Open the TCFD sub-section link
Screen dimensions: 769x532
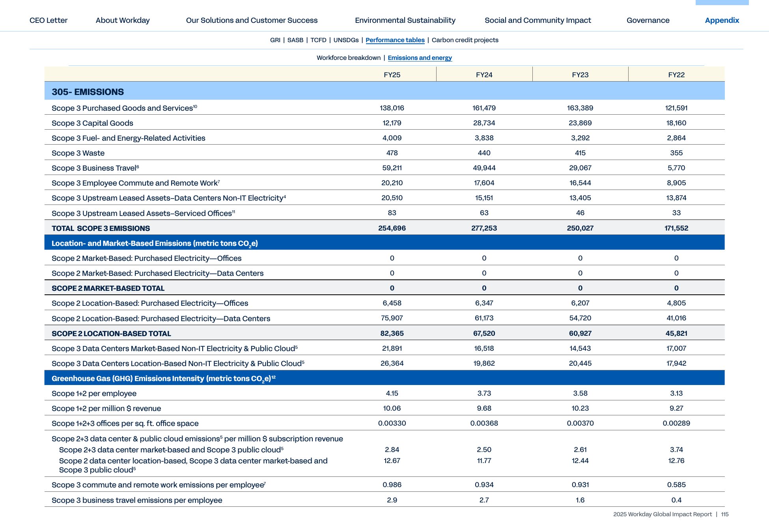click(x=318, y=40)
